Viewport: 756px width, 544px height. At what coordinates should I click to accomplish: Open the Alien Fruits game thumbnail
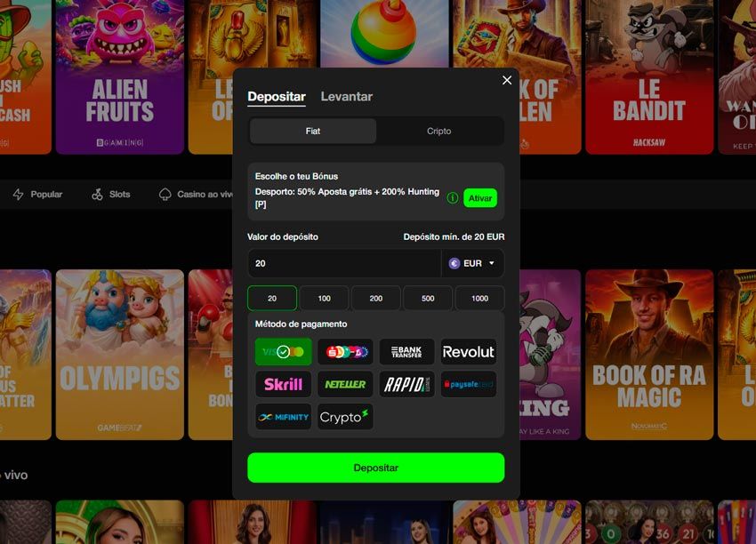click(x=120, y=77)
